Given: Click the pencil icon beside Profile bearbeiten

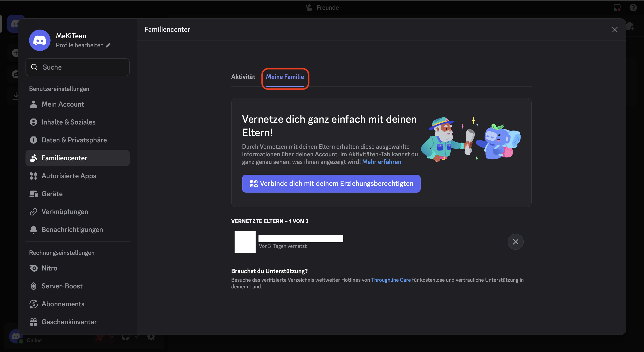Looking at the screenshot, I should click(108, 45).
